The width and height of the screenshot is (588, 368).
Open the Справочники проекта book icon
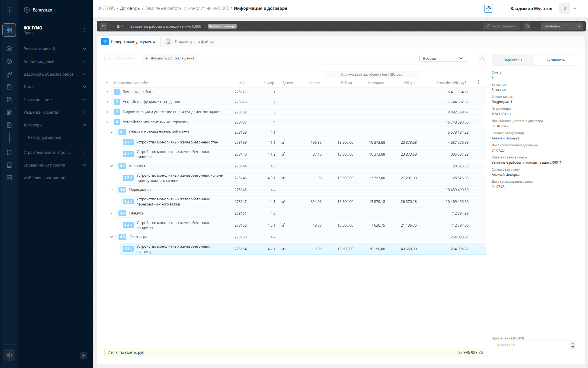click(x=9, y=165)
